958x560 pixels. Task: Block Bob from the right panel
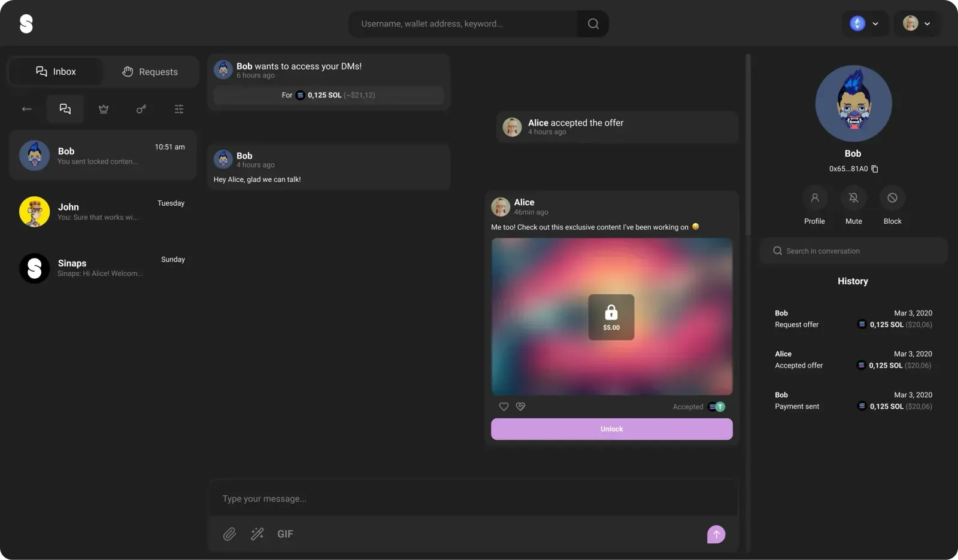[x=892, y=205]
